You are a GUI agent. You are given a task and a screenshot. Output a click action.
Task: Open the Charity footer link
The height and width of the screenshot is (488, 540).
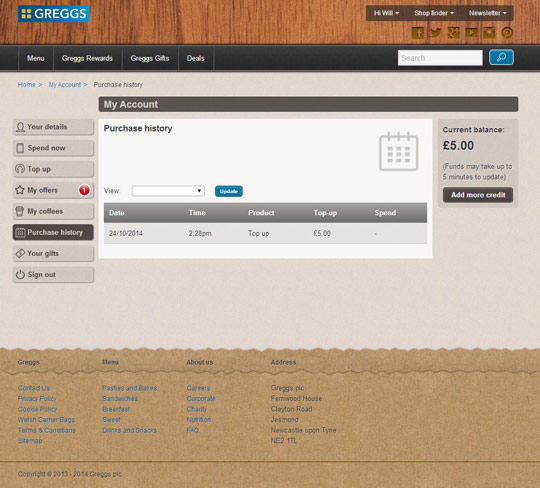tap(197, 409)
